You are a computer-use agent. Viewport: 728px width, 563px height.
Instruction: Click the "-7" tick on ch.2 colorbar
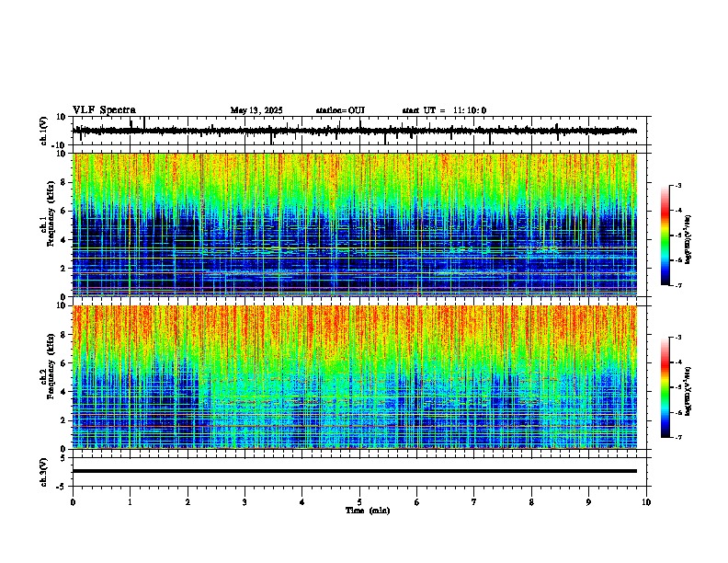coord(677,438)
